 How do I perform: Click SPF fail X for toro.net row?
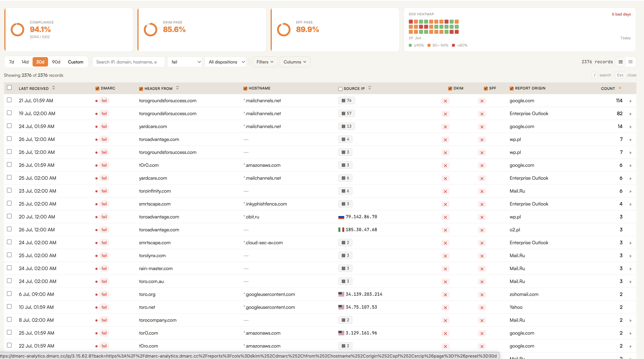tap(482, 308)
